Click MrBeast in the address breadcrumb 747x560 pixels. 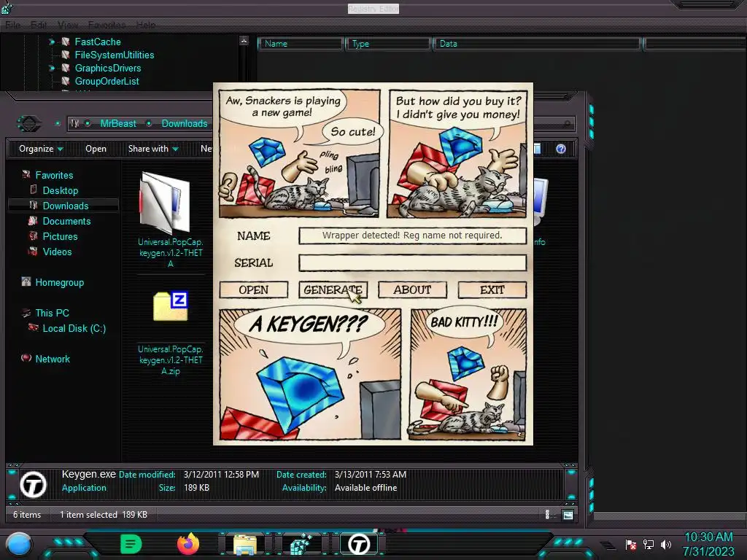(118, 123)
